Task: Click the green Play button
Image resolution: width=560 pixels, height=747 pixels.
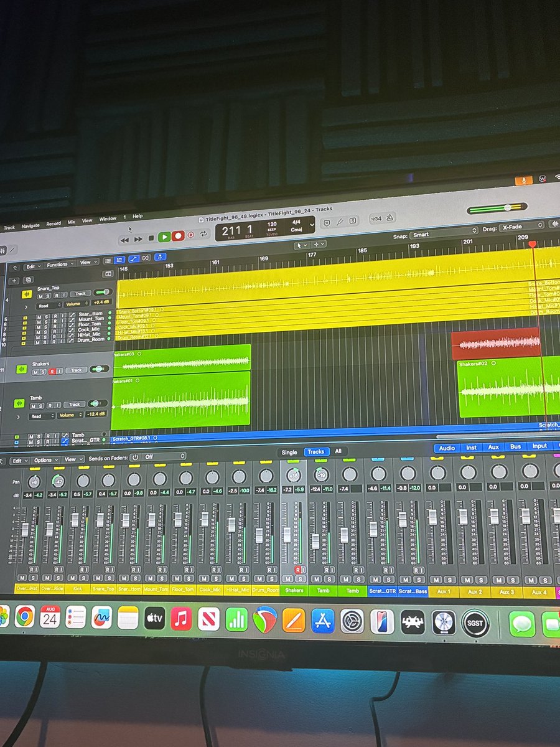Action: (x=164, y=237)
